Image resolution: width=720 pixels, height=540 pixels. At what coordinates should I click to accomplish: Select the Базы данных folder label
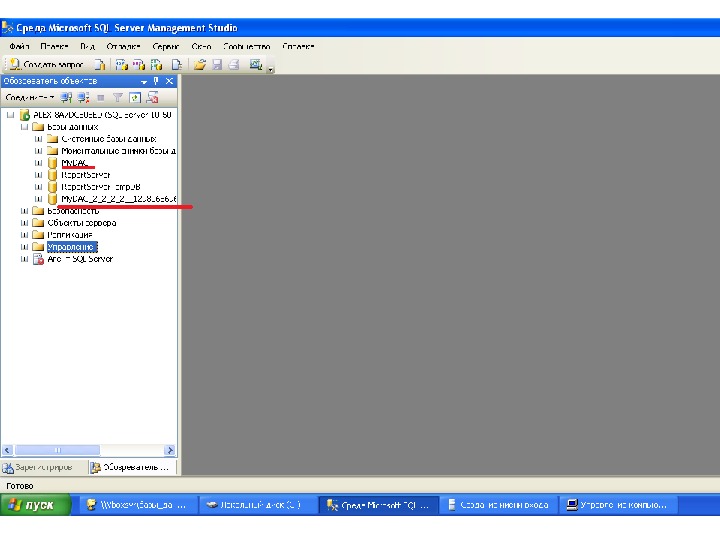point(73,127)
